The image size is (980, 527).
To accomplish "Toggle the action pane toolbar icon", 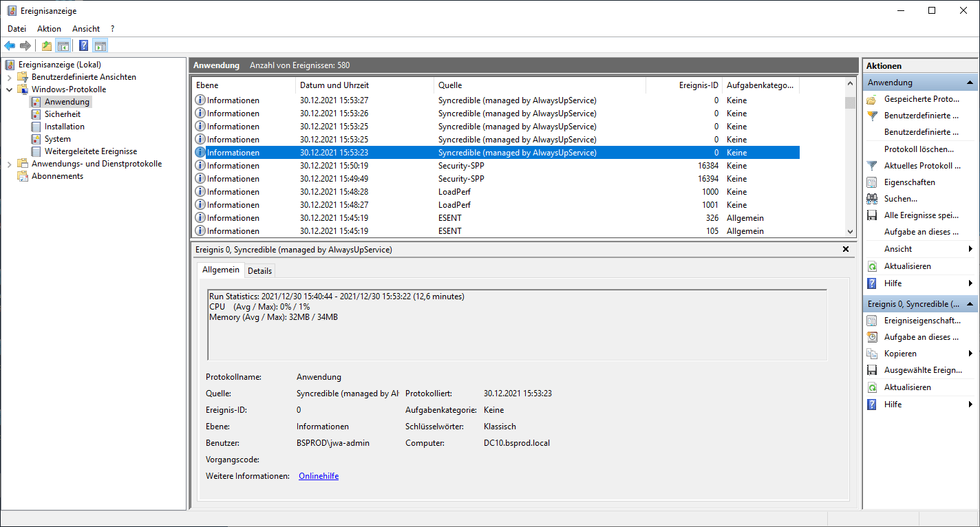I will coord(100,46).
